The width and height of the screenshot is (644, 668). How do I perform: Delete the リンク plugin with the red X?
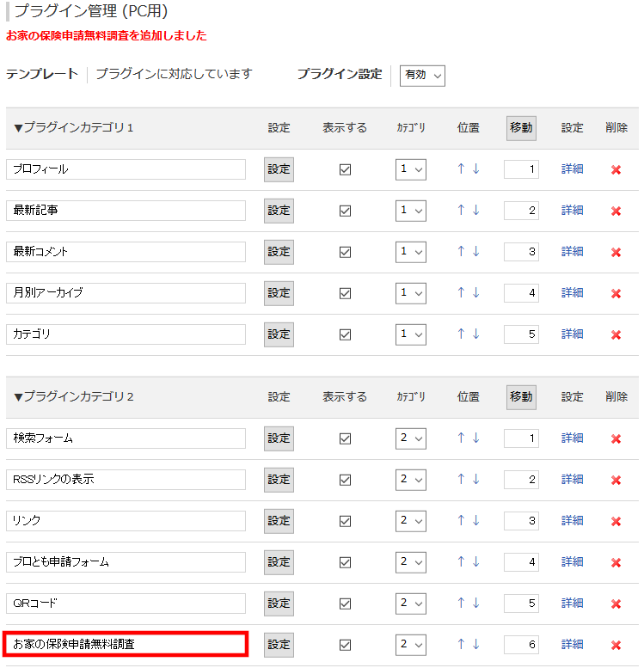pos(616,522)
